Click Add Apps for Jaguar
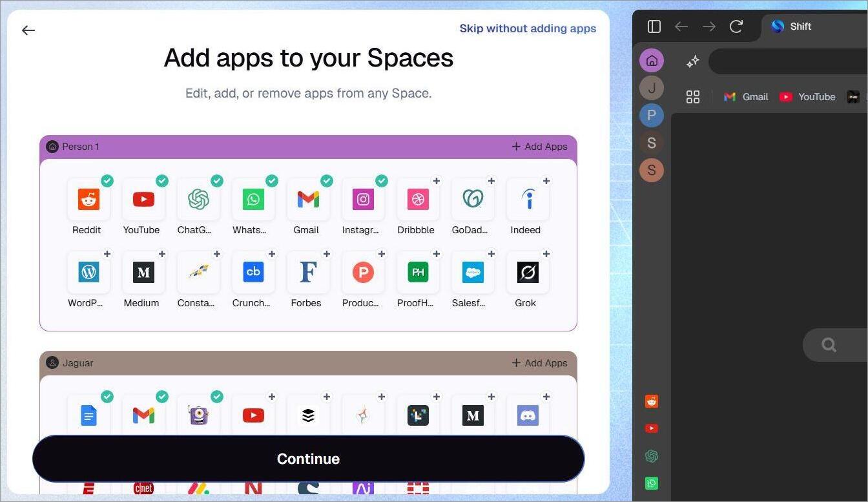The width and height of the screenshot is (868, 502). pos(539,363)
